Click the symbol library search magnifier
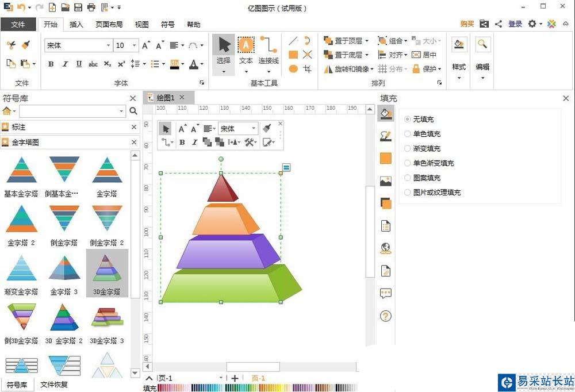Image resolution: width=575 pixels, height=392 pixels. click(133, 111)
